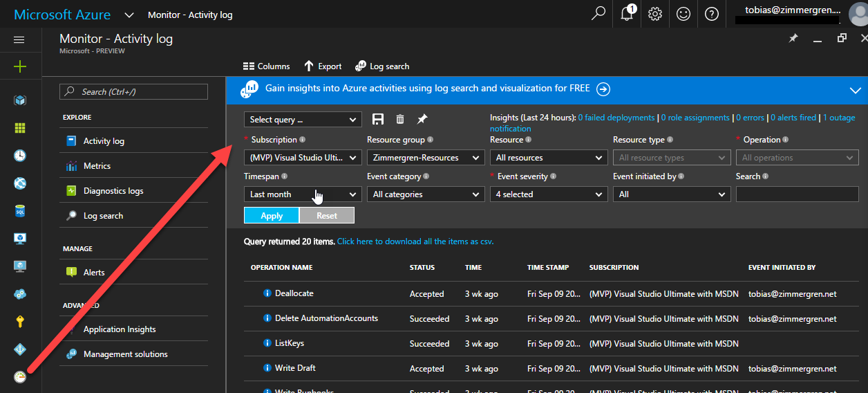This screenshot has width=868, height=393.
Task: Open App Services globe icon in sidebar
Action: 20,183
